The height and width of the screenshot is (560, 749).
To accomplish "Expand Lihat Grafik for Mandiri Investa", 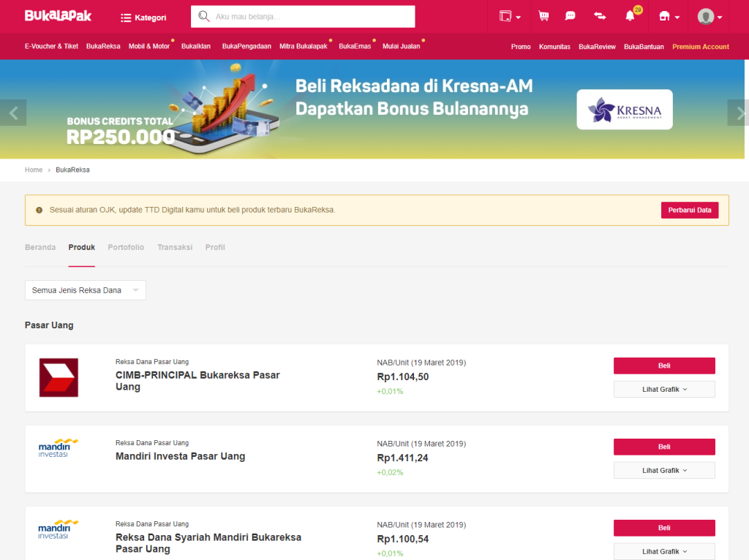I will coord(664,471).
